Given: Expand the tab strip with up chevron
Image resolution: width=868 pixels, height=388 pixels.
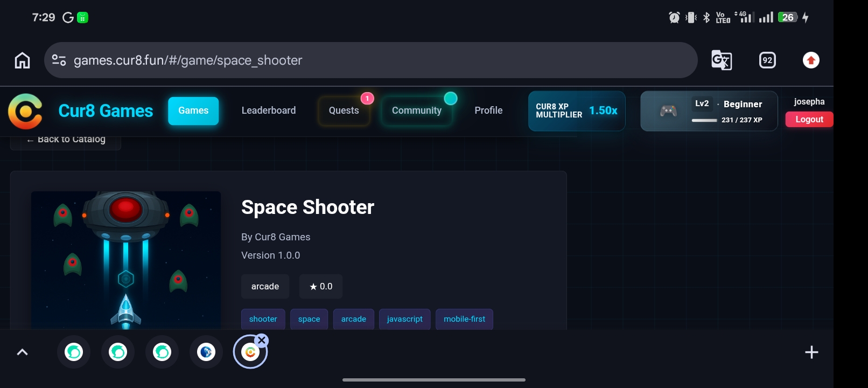Looking at the screenshot, I should (x=22, y=352).
